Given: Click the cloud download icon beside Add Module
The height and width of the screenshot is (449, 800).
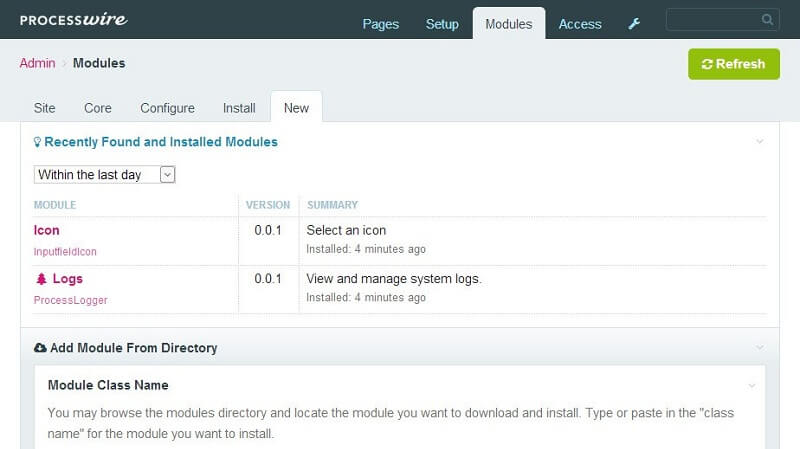Looking at the screenshot, I should click(x=40, y=347).
